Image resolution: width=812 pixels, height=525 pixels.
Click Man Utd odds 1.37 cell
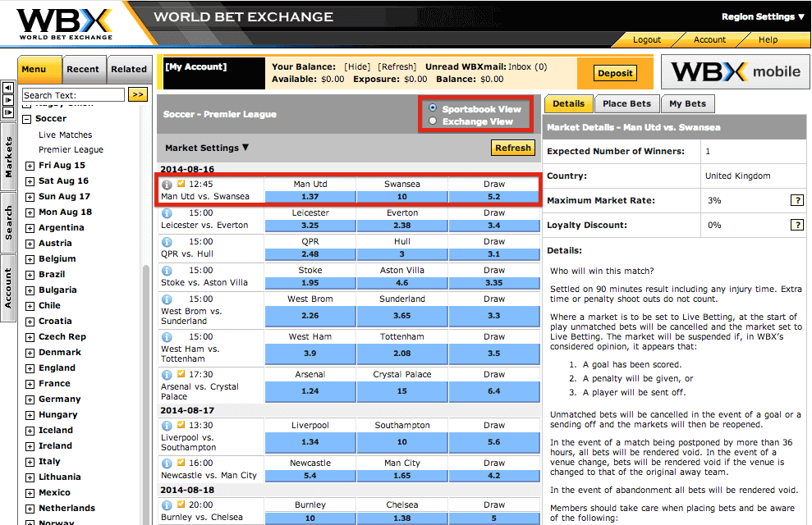[x=310, y=197]
